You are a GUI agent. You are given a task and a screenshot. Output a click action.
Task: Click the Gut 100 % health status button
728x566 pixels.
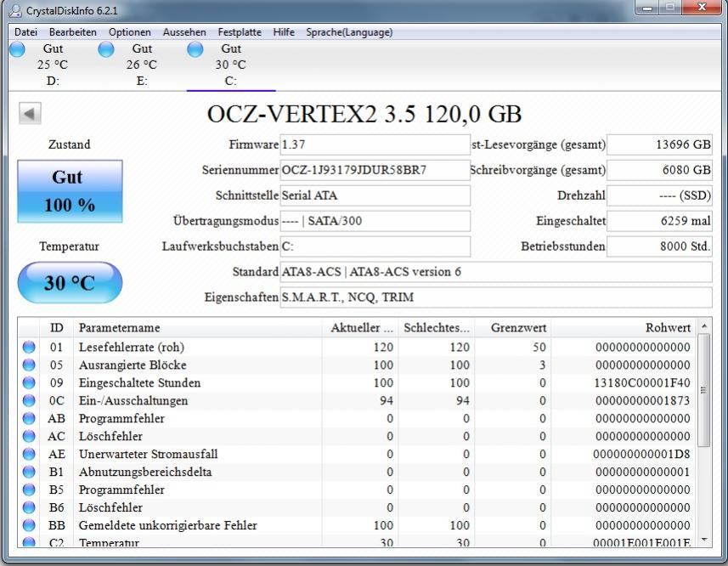pos(71,191)
